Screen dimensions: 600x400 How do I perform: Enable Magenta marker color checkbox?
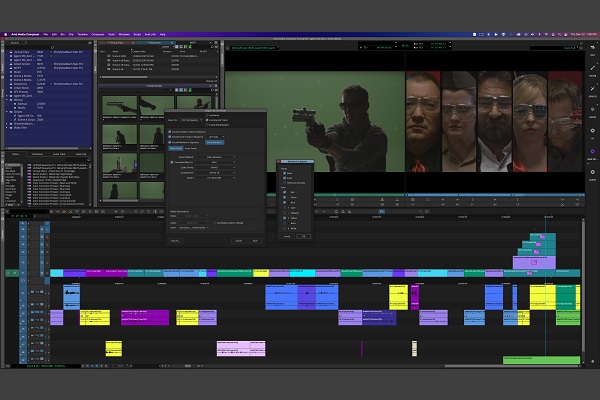(285, 213)
